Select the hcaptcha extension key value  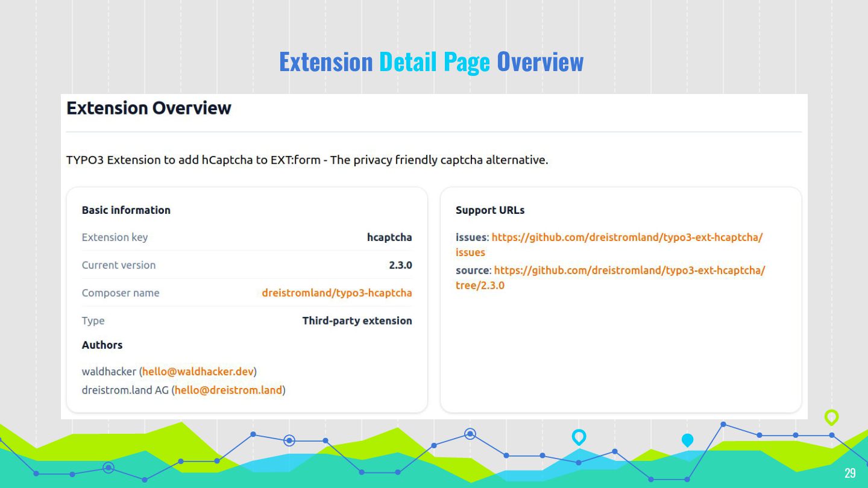click(x=389, y=237)
